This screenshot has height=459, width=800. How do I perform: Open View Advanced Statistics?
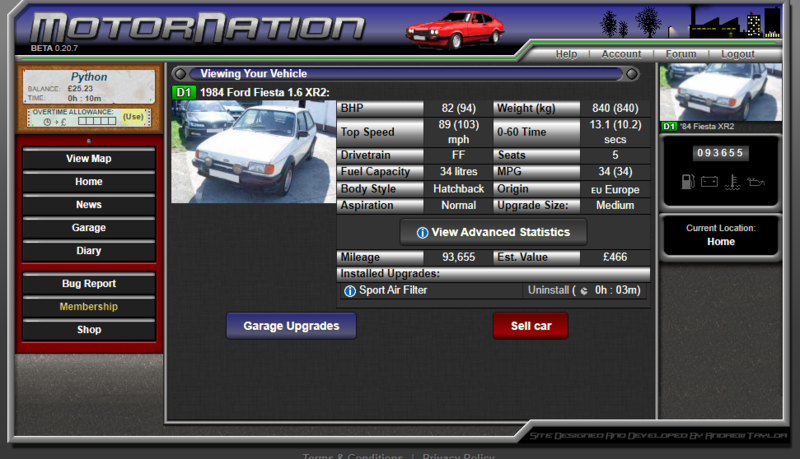(x=493, y=232)
